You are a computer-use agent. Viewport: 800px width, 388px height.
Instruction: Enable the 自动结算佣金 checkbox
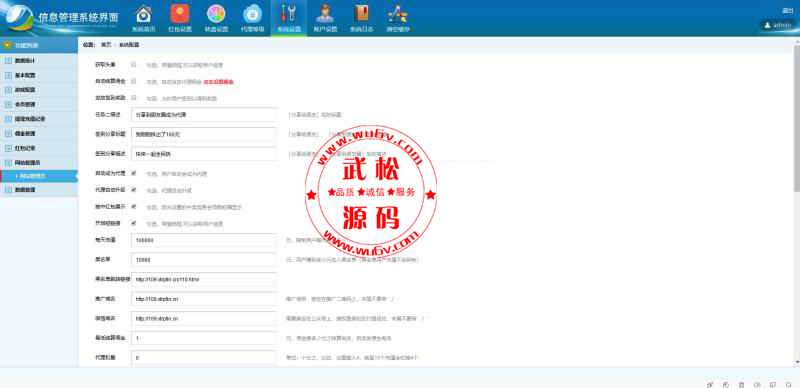pyautogui.click(x=134, y=81)
